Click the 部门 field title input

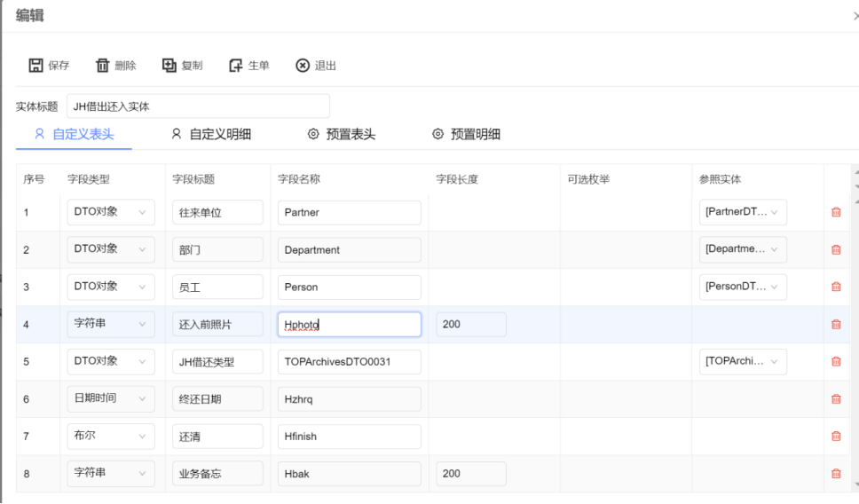[x=217, y=250]
